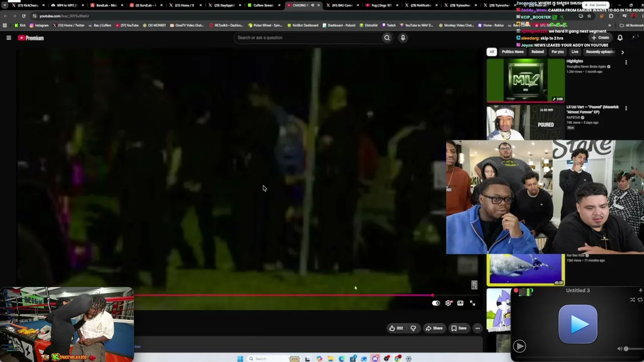Mute the CHASING tab audio
Viewport: 644px width, 362px height.
click(312, 6)
